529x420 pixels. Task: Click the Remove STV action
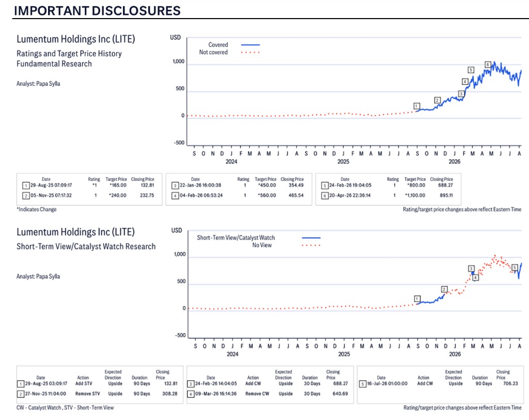(88, 394)
